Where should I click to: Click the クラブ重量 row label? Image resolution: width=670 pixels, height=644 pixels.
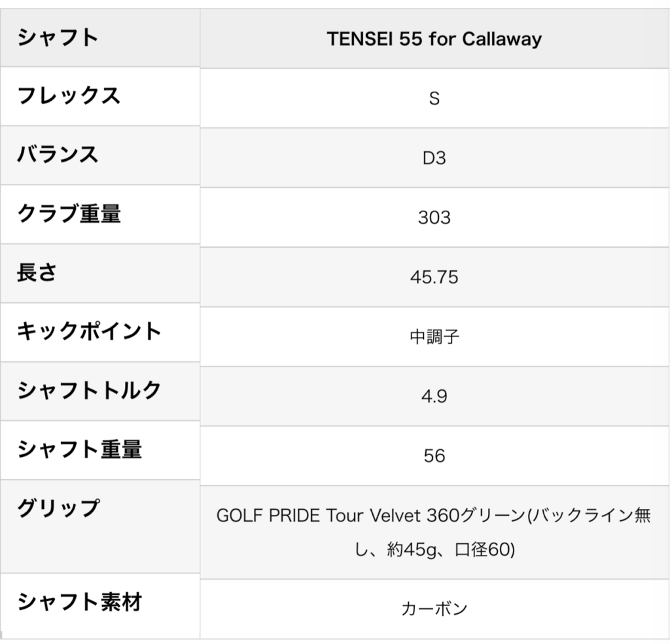coord(69,213)
